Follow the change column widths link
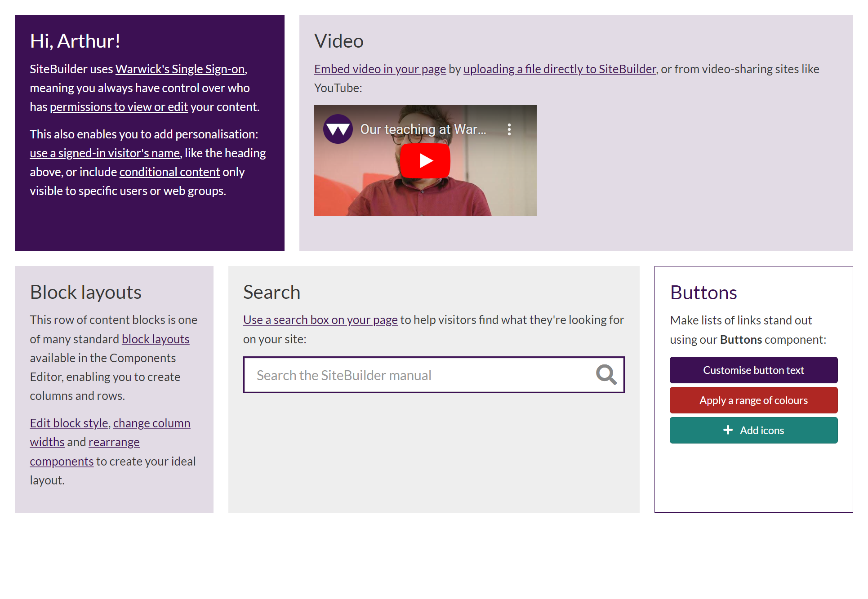Viewport: 868px width, 599px height. [151, 423]
